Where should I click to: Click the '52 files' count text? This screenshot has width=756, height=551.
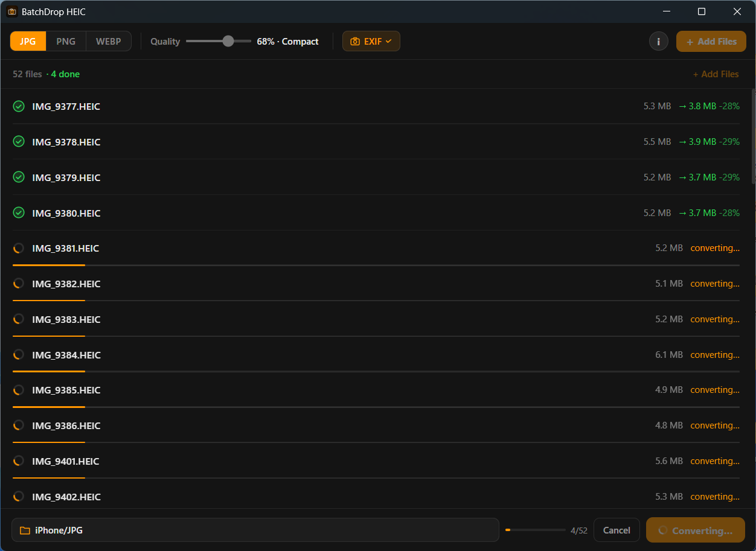coord(27,74)
